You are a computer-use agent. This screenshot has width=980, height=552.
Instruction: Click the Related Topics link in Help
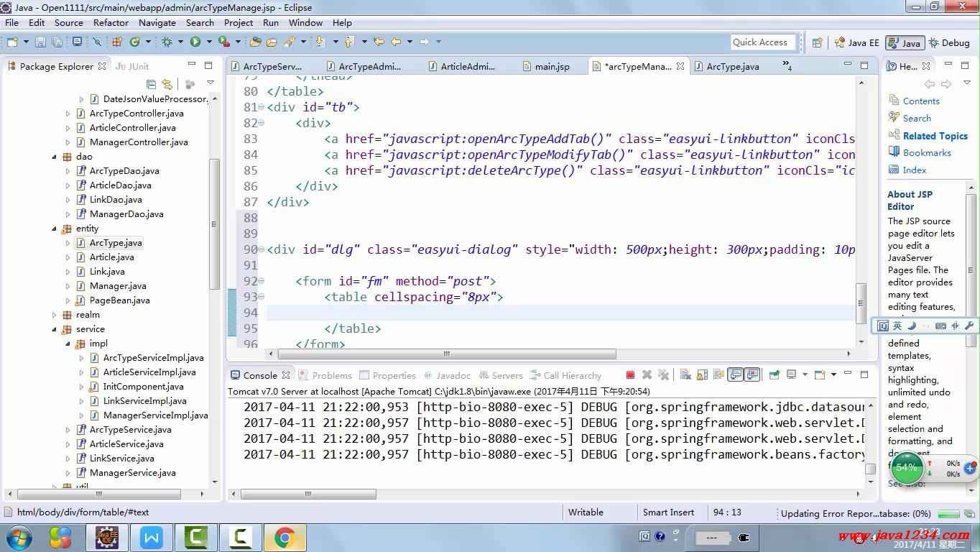click(x=935, y=135)
